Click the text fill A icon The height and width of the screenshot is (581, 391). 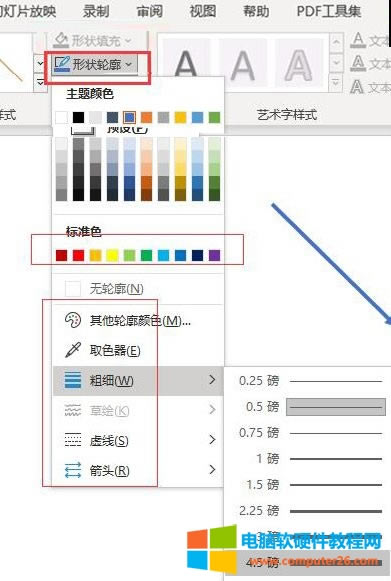pos(358,40)
